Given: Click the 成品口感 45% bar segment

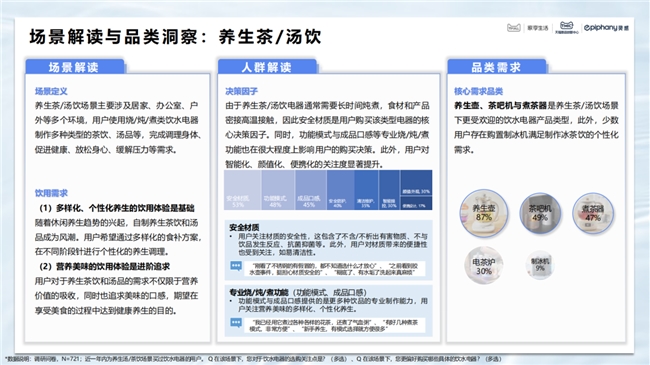Looking at the screenshot, I should 311,190.
